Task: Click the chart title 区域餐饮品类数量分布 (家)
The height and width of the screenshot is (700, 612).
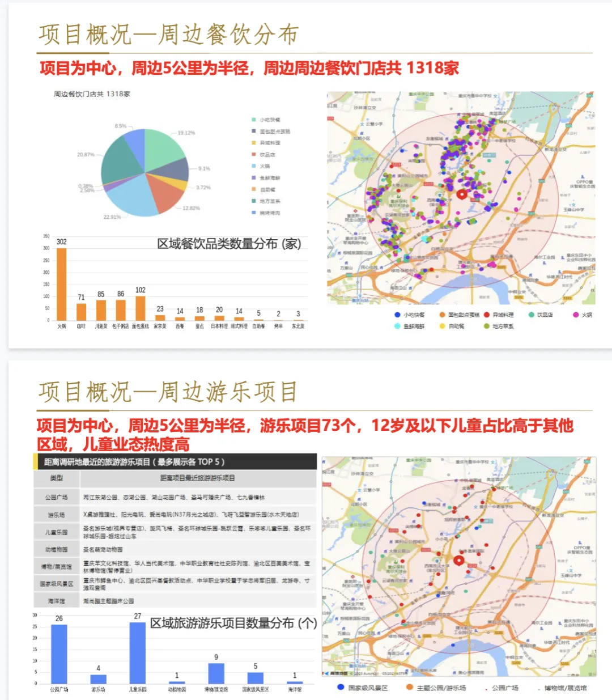Action: click(229, 244)
